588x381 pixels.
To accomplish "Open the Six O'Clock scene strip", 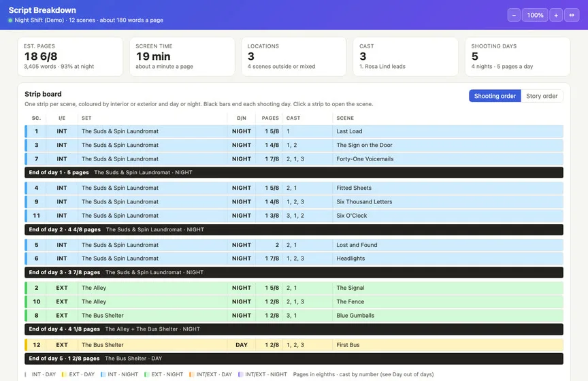I will click(294, 216).
